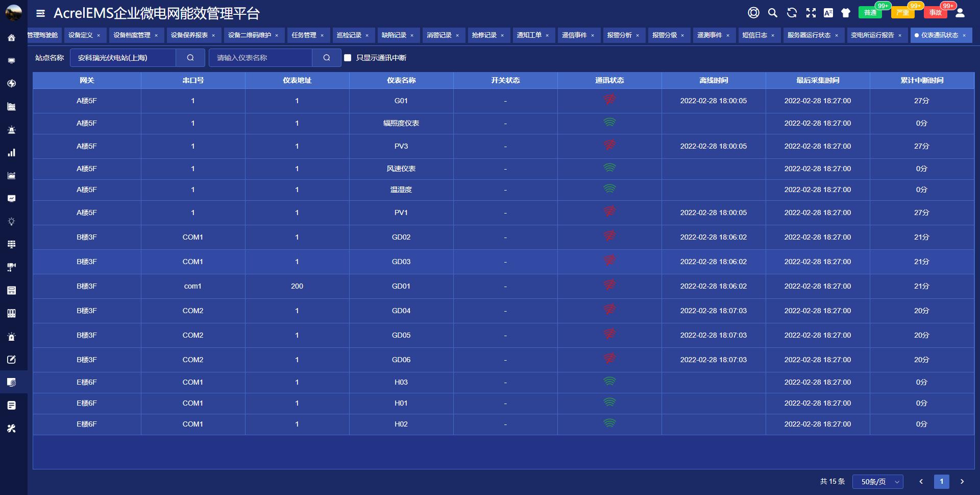Open the 50条/页 page size dropdown
The height and width of the screenshot is (495, 980).
click(x=879, y=482)
